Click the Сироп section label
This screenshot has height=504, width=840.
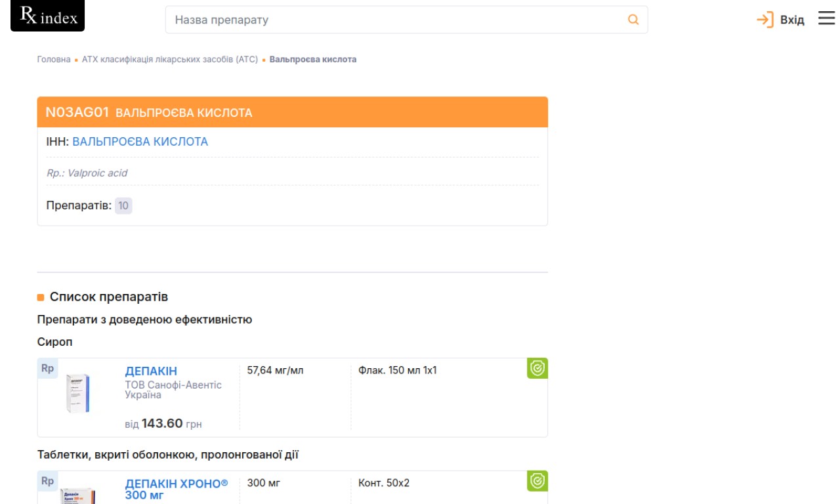tap(55, 342)
